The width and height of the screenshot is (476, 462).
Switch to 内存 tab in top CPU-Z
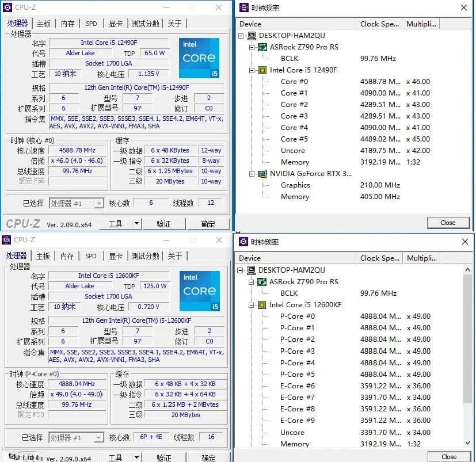67,24
